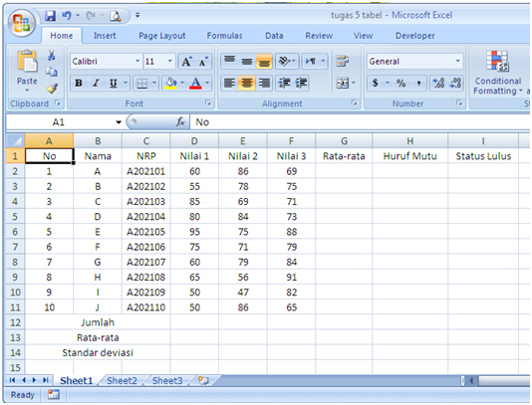Click the Orientation icon
The image size is (532, 405).
[x=286, y=62]
